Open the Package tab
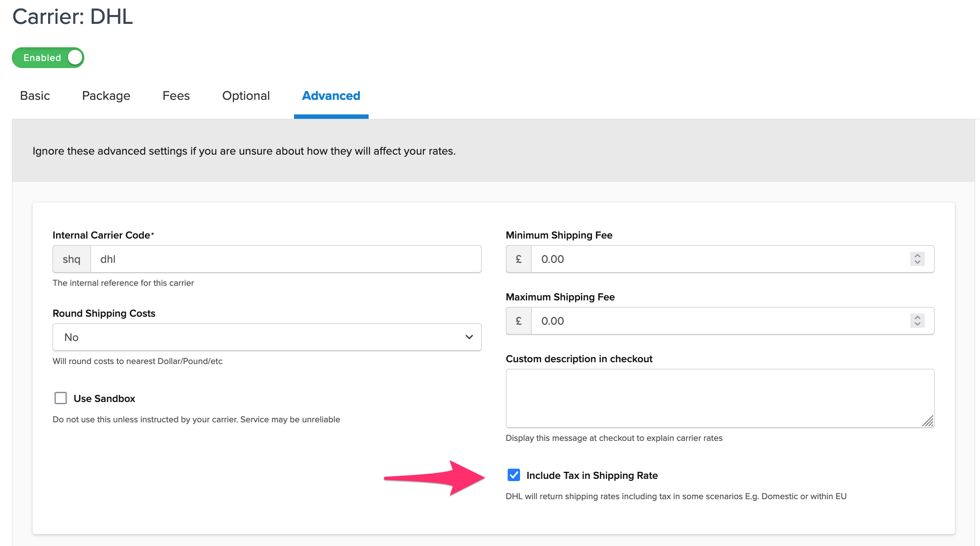This screenshot has width=980, height=546. [x=106, y=95]
